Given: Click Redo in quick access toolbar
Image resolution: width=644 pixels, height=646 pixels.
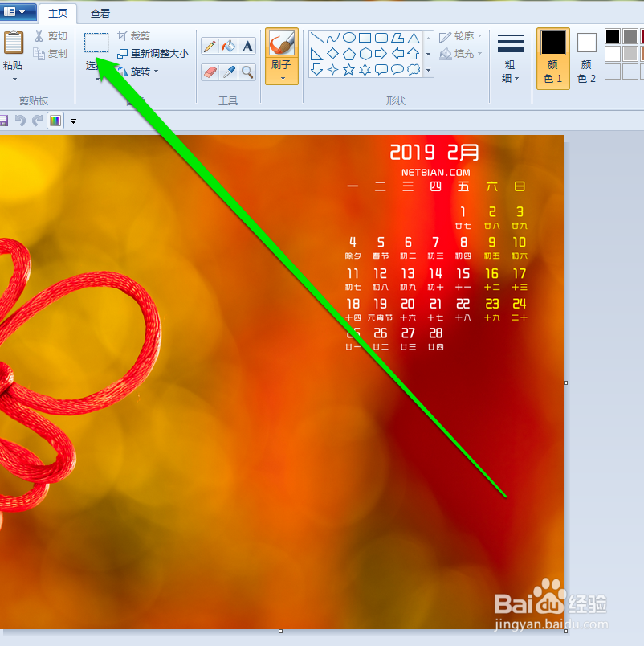Looking at the screenshot, I should (x=38, y=121).
